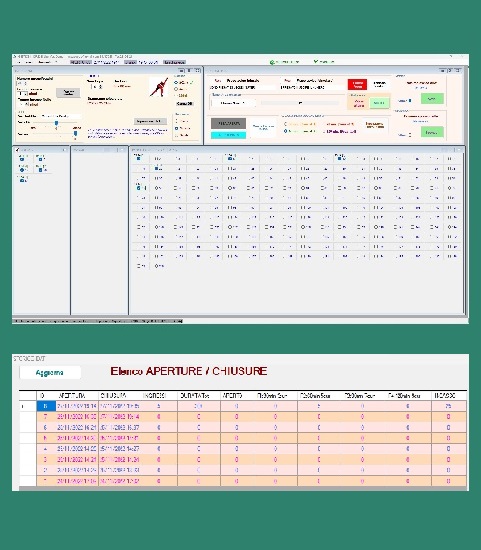Screen dimensions: 481x550
Task: Adjust the upper slider in the left settings panel
Action: pos(56,123)
